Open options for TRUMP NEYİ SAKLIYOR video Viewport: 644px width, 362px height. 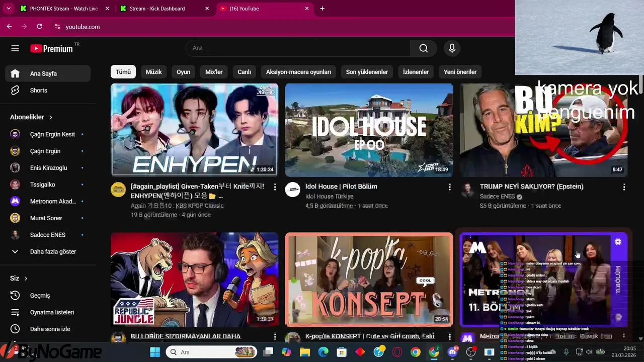click(x=624, y=187)
